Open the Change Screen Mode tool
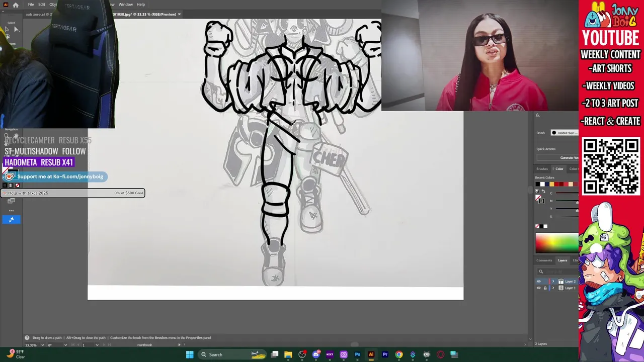The width and height of the screenshot is (644, 362). tap(11, 201)
